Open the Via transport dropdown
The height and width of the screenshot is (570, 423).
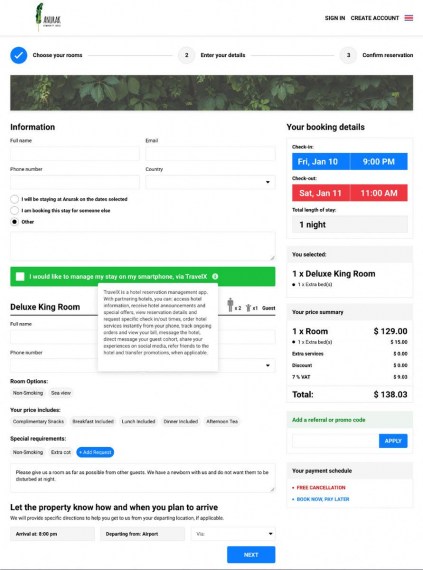point(233,534)
